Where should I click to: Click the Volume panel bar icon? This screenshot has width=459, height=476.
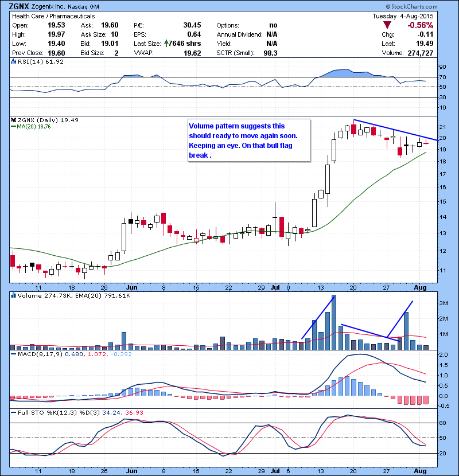[13, 295]
